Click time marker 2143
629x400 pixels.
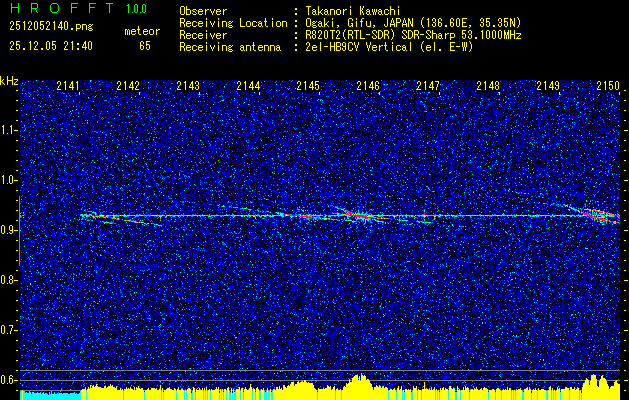pyautogui.click(x=188, y=85)
